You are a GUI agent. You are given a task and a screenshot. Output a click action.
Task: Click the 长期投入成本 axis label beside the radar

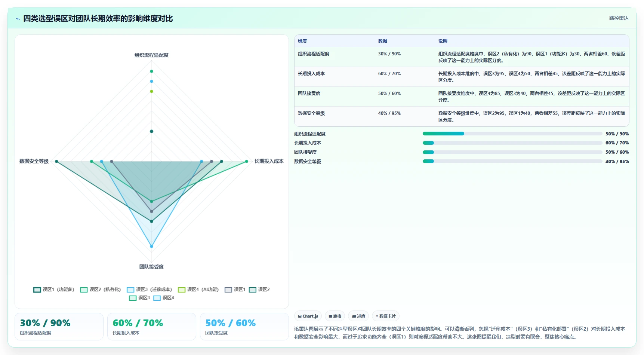[269, 161]
